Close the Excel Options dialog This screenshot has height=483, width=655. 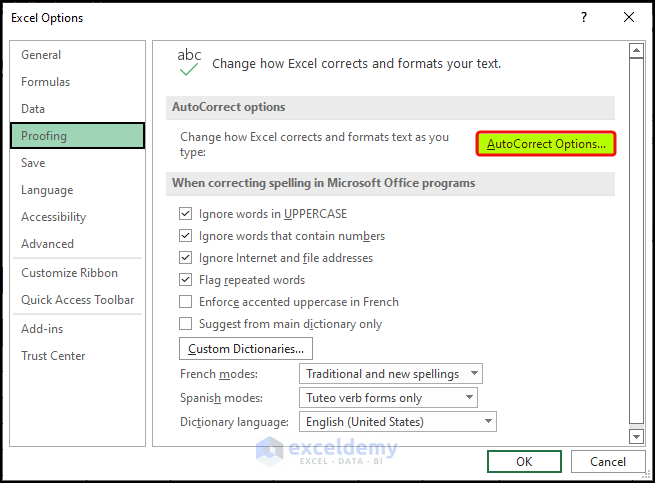pyautogui.click(x=629, y=17)
